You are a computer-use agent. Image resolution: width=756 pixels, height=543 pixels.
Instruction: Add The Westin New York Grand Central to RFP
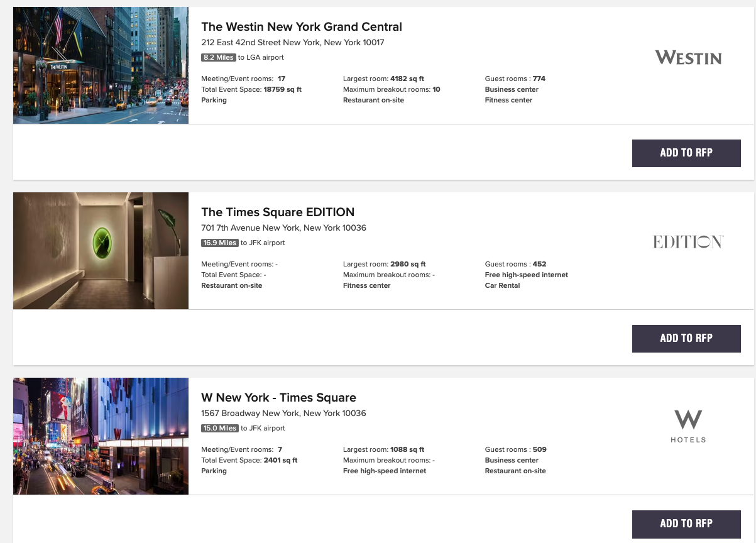point(686,153)
